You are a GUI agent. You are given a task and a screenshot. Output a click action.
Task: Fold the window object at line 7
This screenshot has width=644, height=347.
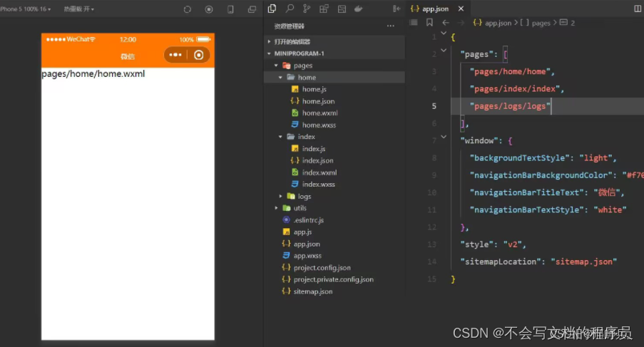(444, 137)
